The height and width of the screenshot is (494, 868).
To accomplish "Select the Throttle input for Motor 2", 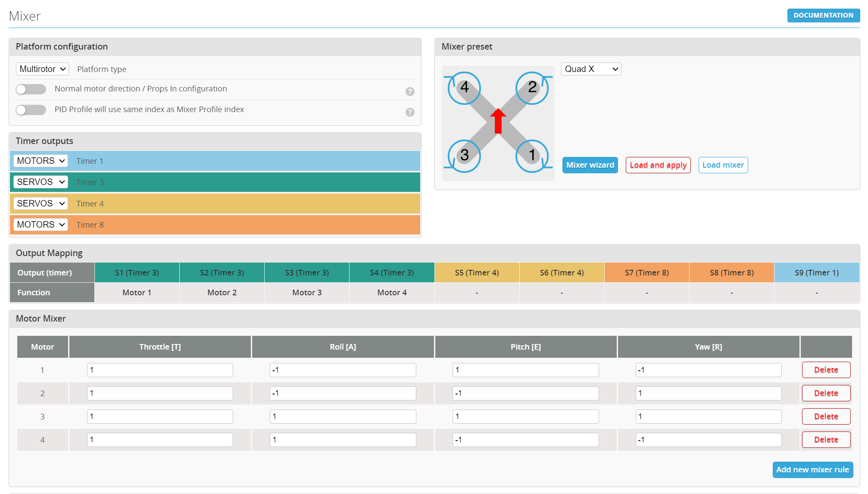I will (159, 393).
